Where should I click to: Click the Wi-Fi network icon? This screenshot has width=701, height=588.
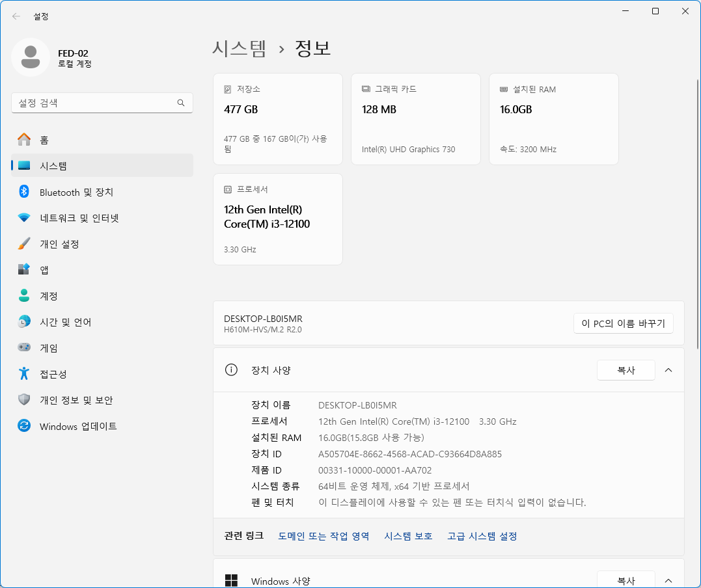(x=24, y=218)
